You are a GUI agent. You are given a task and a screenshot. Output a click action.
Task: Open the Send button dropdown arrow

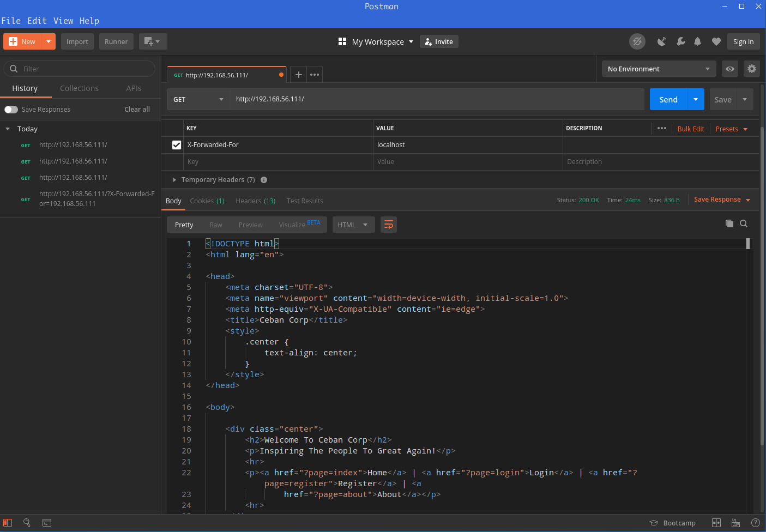[696, 99]
